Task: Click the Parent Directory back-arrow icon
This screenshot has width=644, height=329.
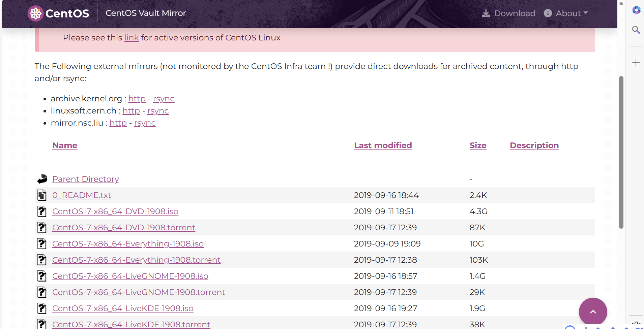Action: 42,179
